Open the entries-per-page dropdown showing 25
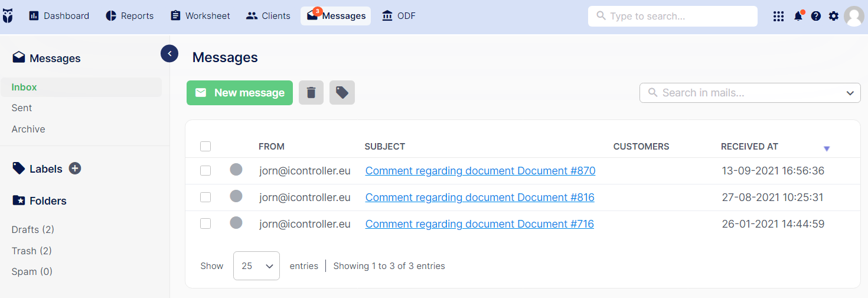This screenshot has height=298, width=868. point(256,266)
